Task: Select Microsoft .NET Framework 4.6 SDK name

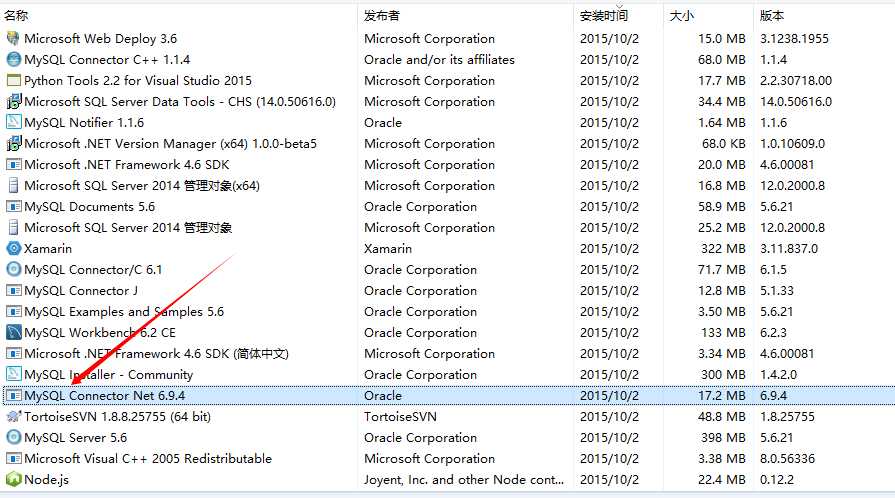Action: click(127, 164)
